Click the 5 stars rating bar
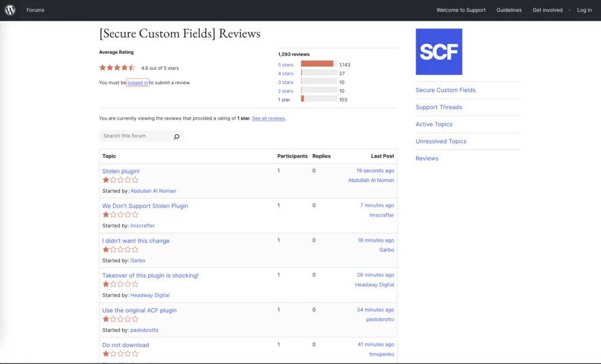The width and height of the screenshot is (601, 364). pyautogui.click(x=319, y=63)
